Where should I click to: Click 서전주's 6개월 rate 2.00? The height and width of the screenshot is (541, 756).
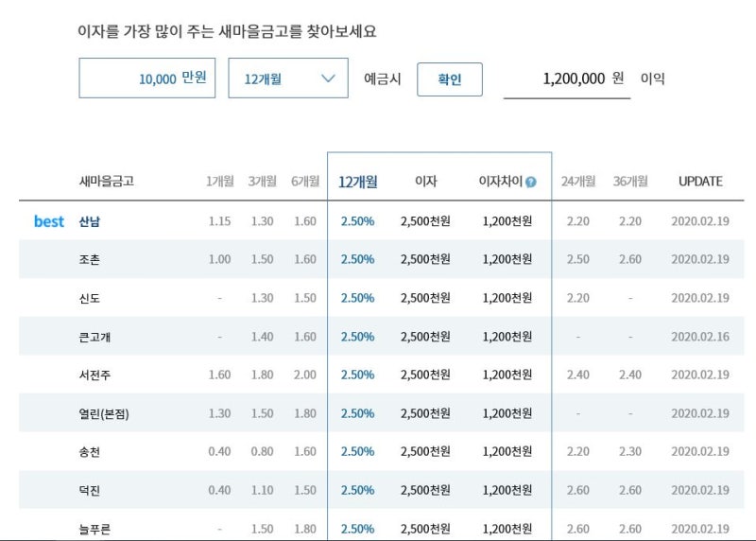pos(305,375)
